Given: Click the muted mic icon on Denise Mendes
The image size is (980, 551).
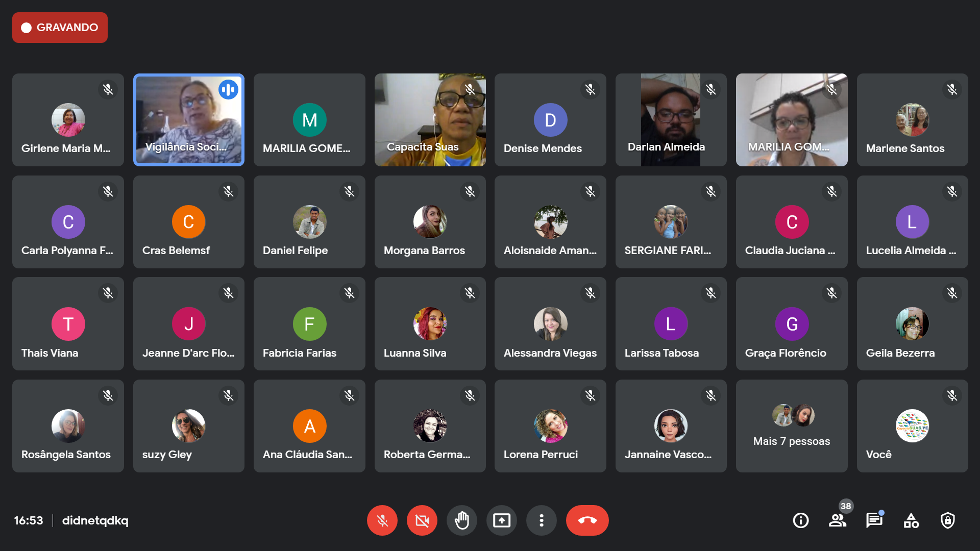Looking at the screenshot, I should (x=591, y=89).
